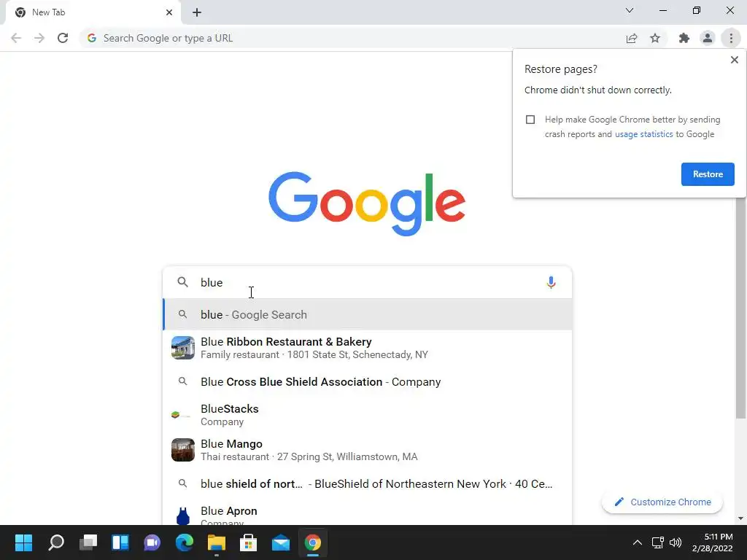Click the browser forward arrow

point(39,38)
